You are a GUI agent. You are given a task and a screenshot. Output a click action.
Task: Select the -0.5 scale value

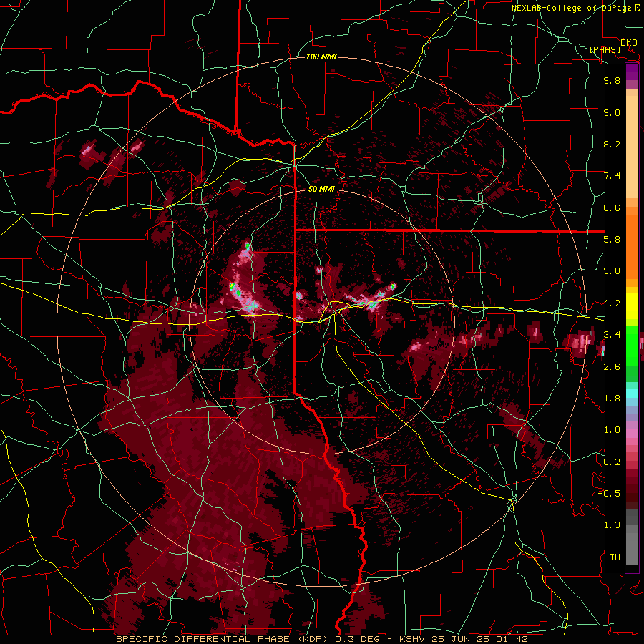click(609, 494)
